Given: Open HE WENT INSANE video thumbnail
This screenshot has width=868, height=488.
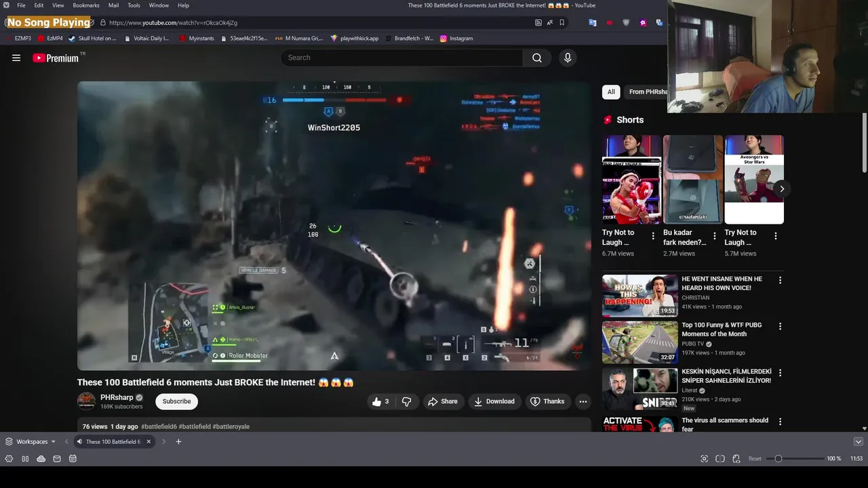Looking at the screenshot, I should pyautogui.click(x=639, y=296).
